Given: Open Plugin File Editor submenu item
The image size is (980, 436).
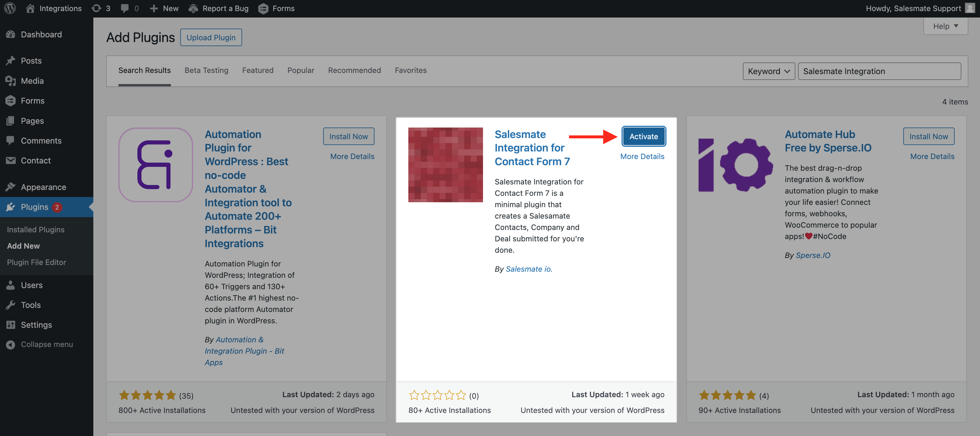Looking at the screenshot, I should pos(36,262).
